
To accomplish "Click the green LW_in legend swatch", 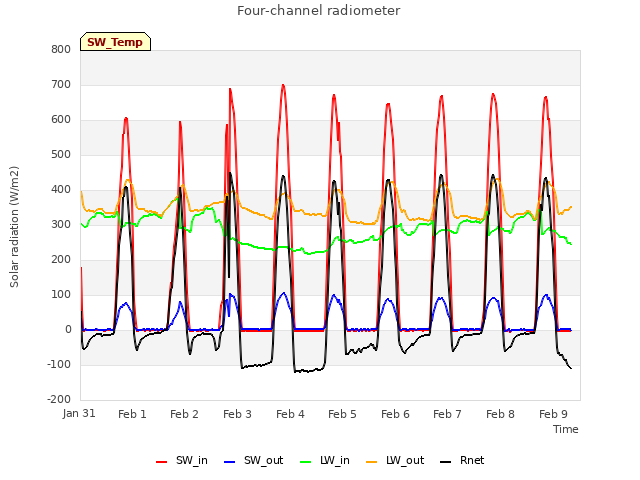I will tap(306, 462).
